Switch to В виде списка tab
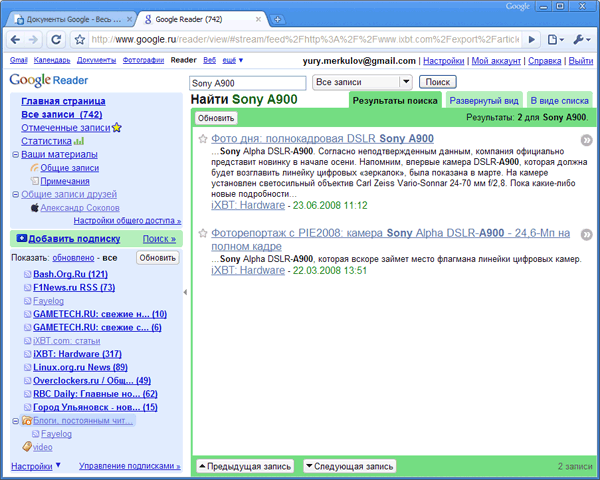 559,101
